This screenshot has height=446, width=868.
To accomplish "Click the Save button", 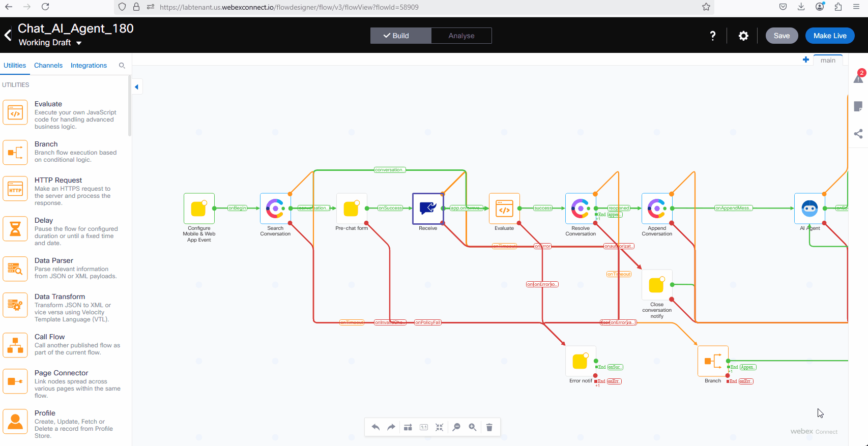I will click(x=782, y=36).
